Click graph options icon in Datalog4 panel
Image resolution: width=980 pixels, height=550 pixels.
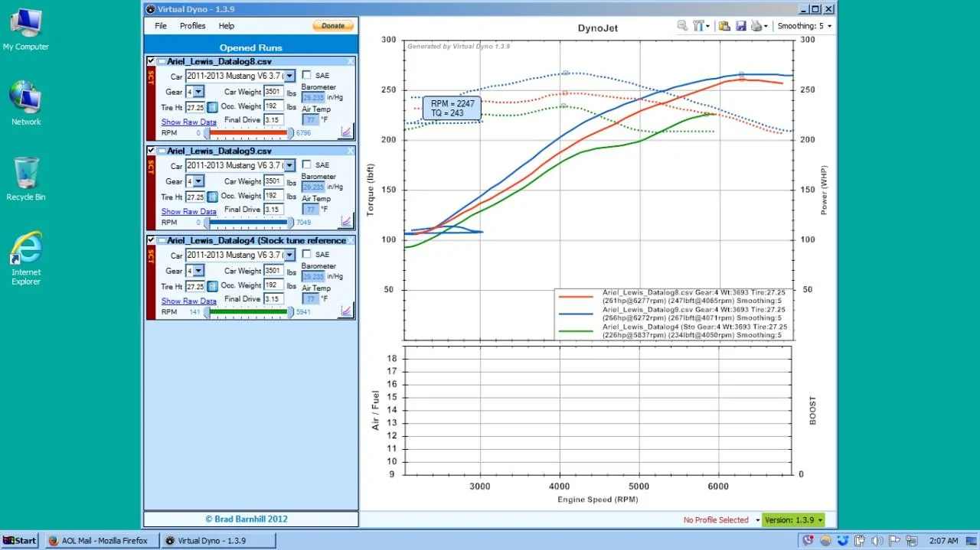click(x=347, y=311)
